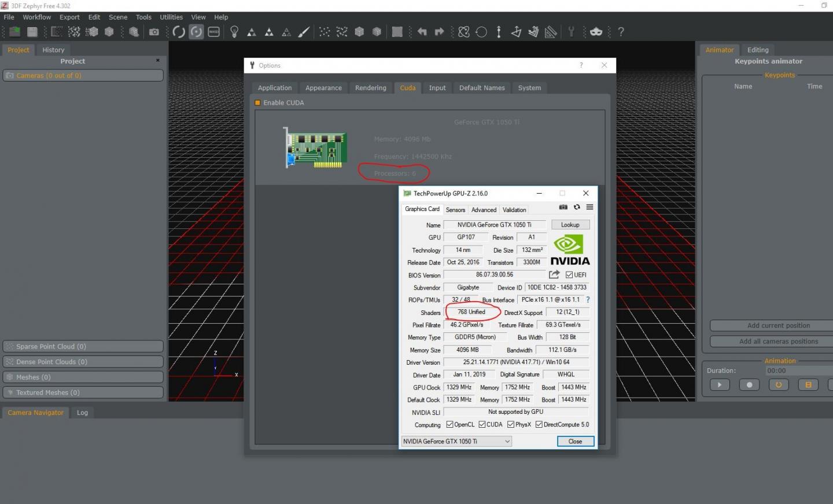
Task: Switch to the Rendering tab in Options
Action: tap(370, 88)
